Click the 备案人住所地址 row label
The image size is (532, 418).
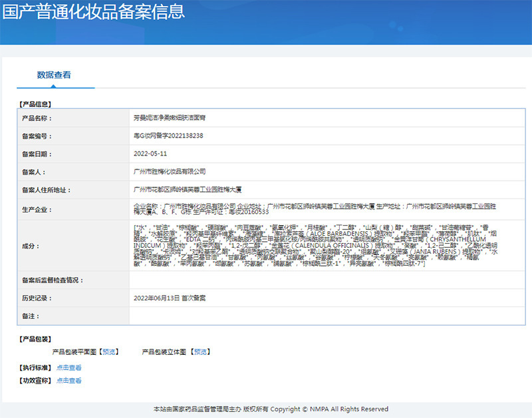click(x=47, y=190)
